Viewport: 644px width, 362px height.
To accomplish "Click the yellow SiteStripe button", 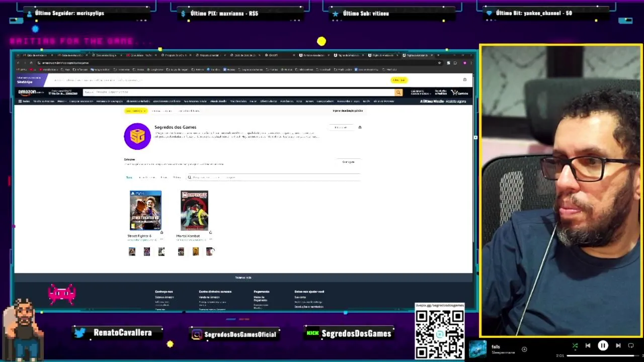I will [x=398, y=80].
